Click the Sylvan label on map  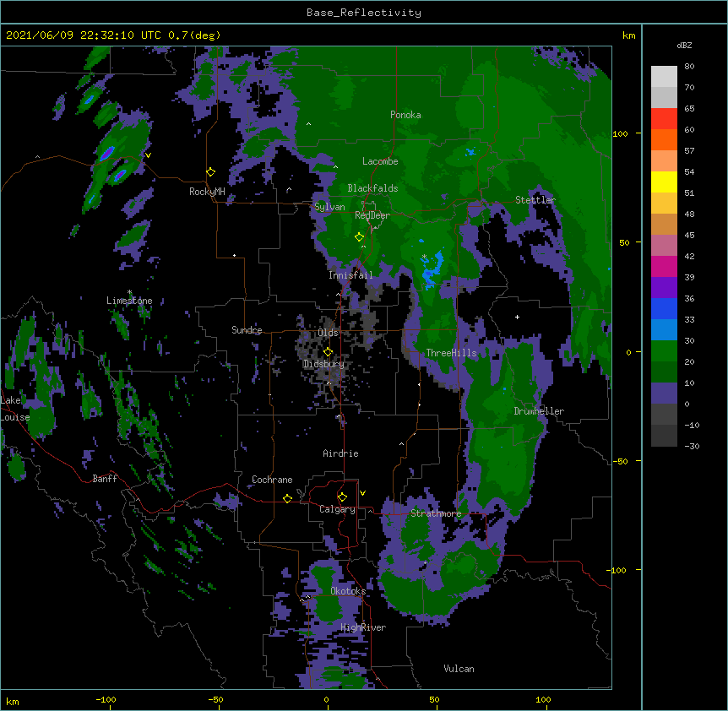(329, 207)
